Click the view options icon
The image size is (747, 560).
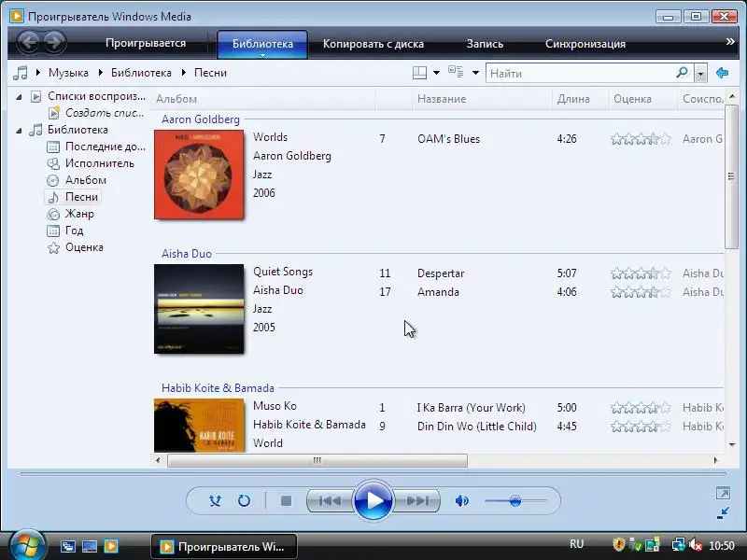tap(456, 73)
